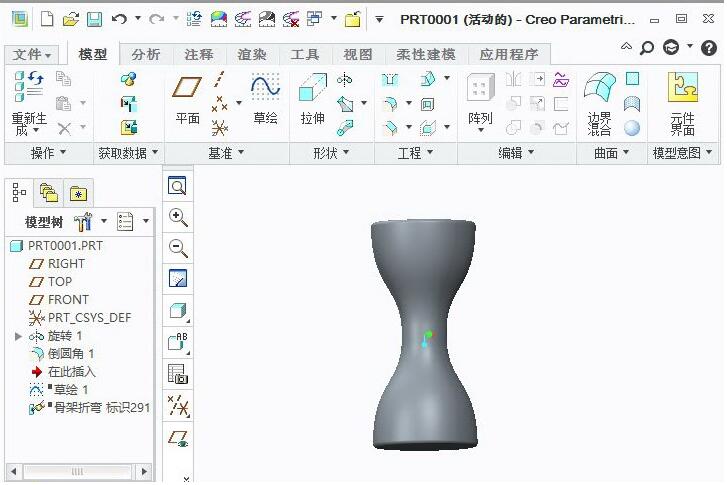The image size is (727, 485).
Task: Open the Folder Browser tab icon
Action: tap(48, 193)
